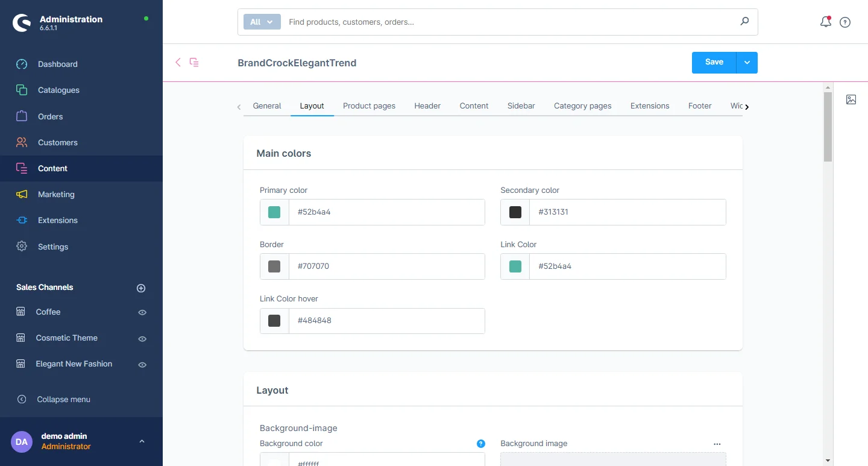Viewport: 868px width, 466px height.
Task: Open the notifications bell icon
Action: coord(825,22)
